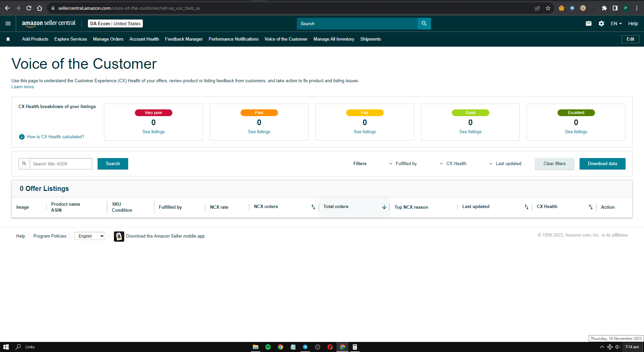Go back with the browser back arrow

(7, 8)
